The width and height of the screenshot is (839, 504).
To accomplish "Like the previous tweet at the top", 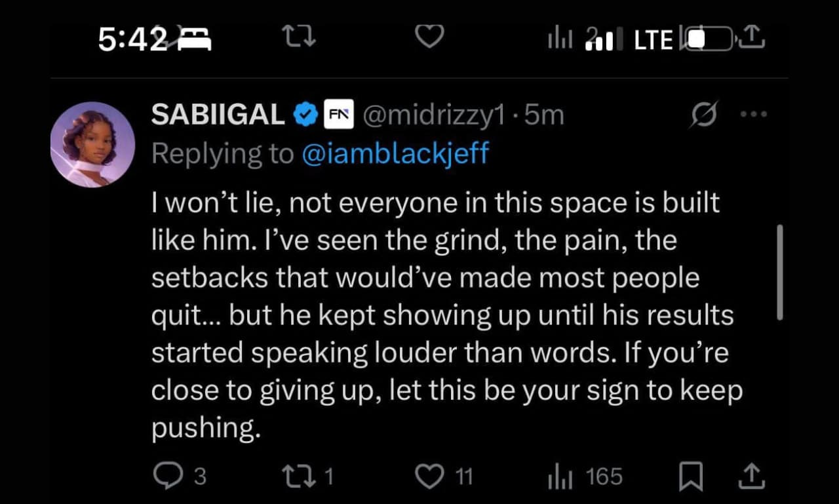I will coord(430,37).
